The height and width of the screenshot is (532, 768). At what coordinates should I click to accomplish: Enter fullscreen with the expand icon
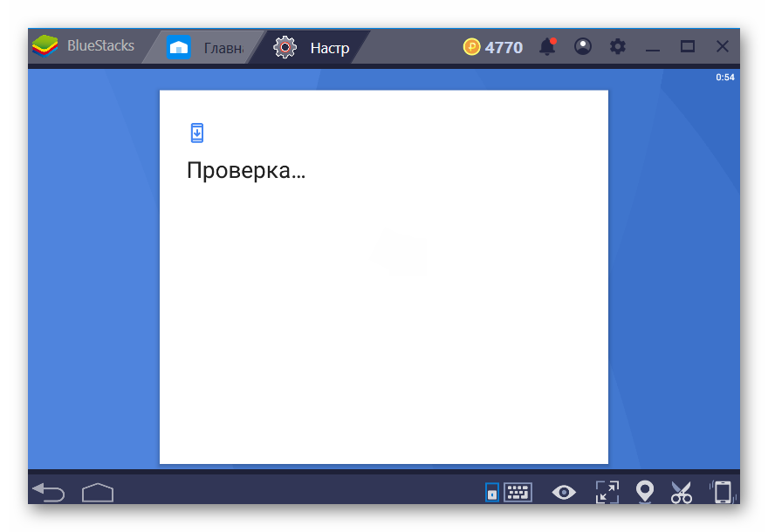[606, 493]
